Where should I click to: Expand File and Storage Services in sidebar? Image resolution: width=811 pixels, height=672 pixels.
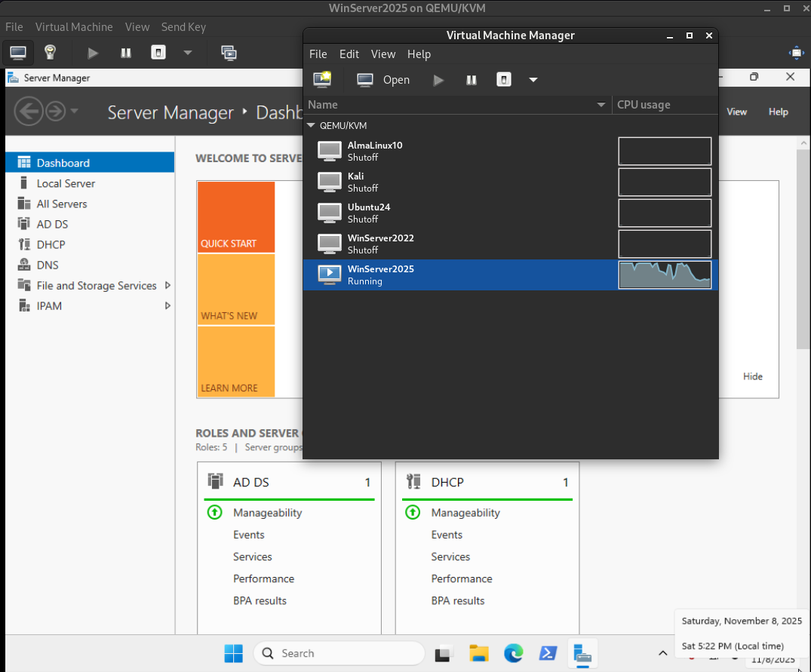[x=168, y=285]
